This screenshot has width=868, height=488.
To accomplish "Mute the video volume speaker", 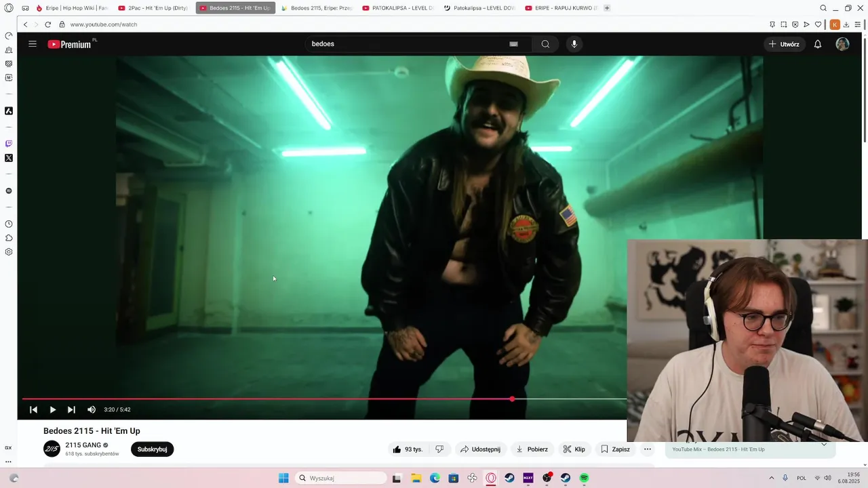I will (92, 409).
